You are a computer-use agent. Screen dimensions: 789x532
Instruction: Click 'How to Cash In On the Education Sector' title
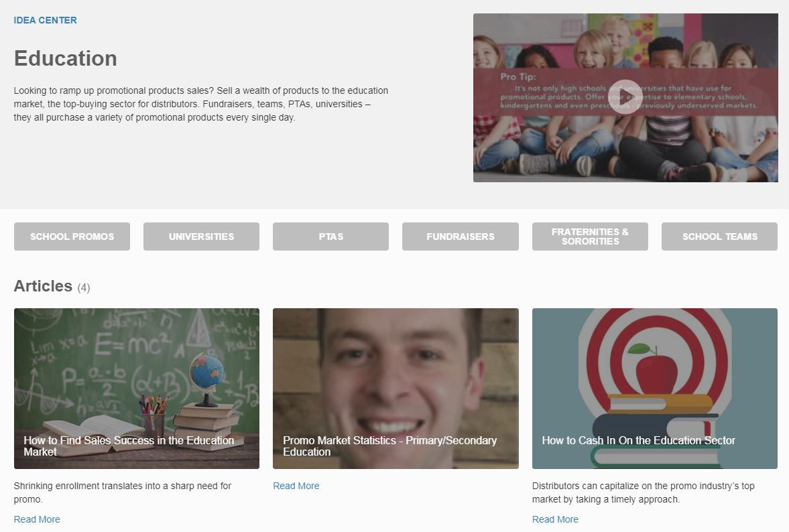[639, 440]
